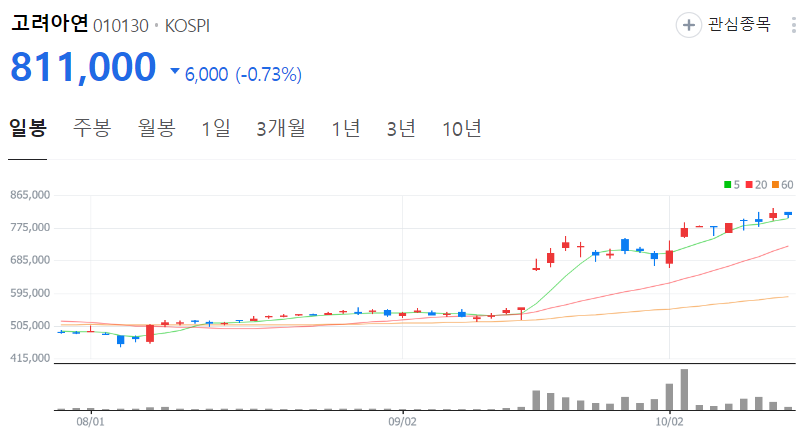
Task: Click the 08/01 date axis label
Action: tap(90, 422)
